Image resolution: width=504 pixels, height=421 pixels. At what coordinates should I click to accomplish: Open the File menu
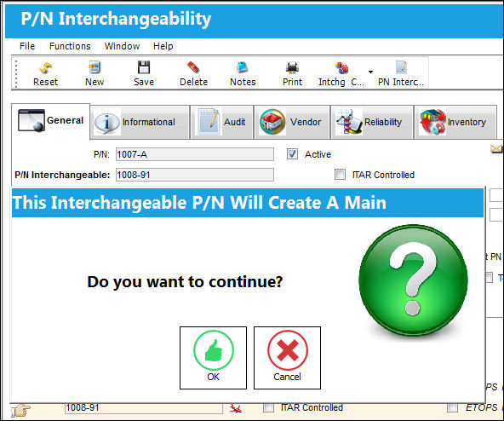pos(27,46)
